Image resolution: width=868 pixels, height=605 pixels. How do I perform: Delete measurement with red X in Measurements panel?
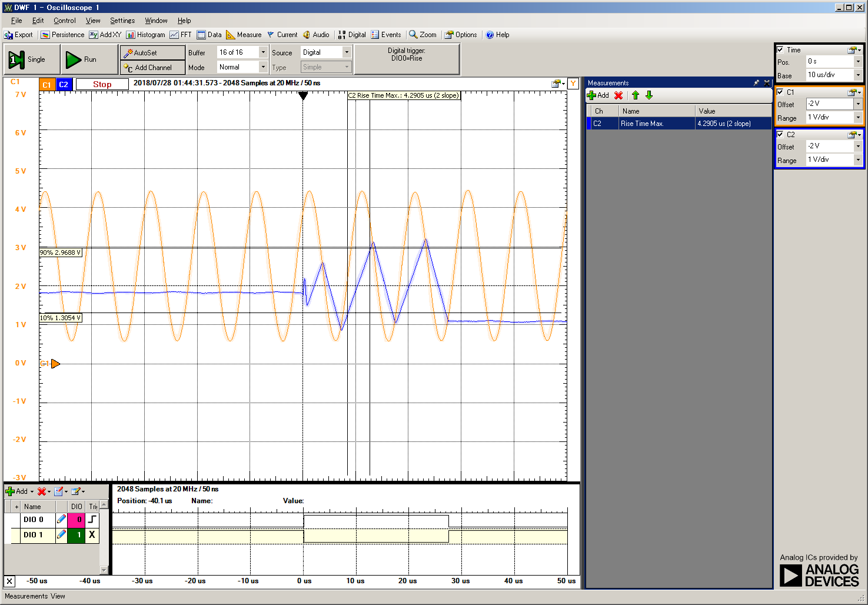tap(618, 95)
